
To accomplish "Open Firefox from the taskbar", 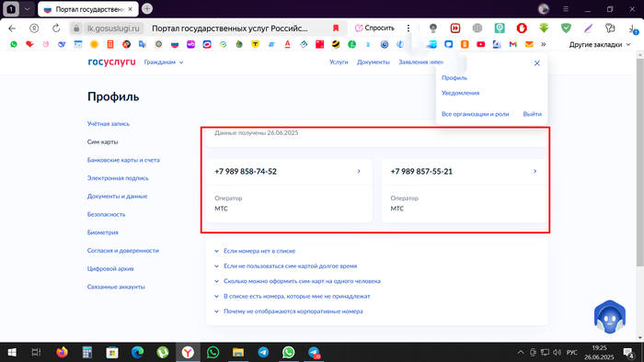I will pyautogui.click(x=62, y=352).
